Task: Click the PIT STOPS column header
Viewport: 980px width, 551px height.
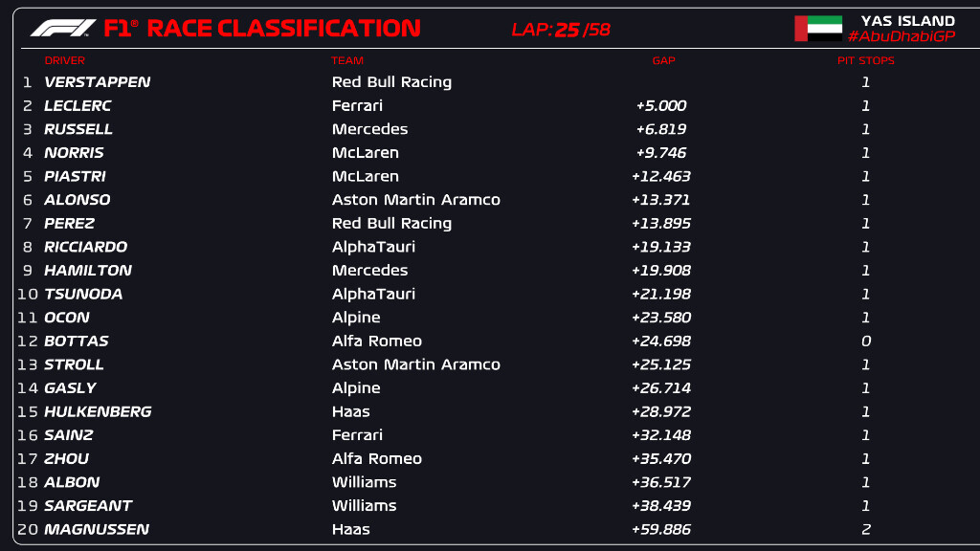Action: tap(865, 60)
